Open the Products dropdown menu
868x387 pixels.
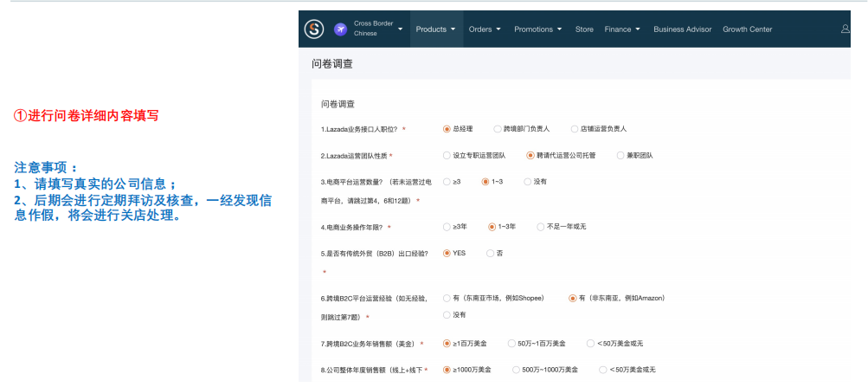tap(436, 29)
